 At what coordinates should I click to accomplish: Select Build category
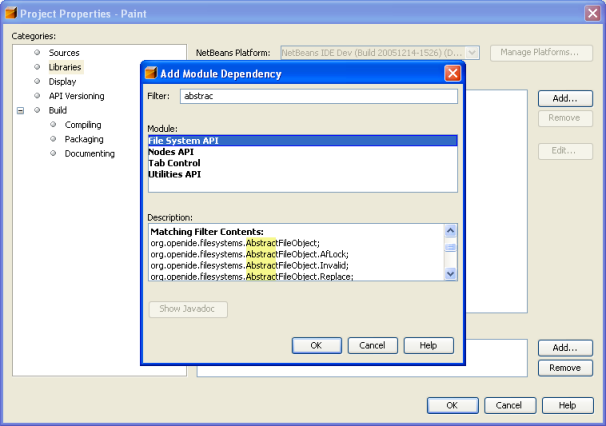[58, 110]
